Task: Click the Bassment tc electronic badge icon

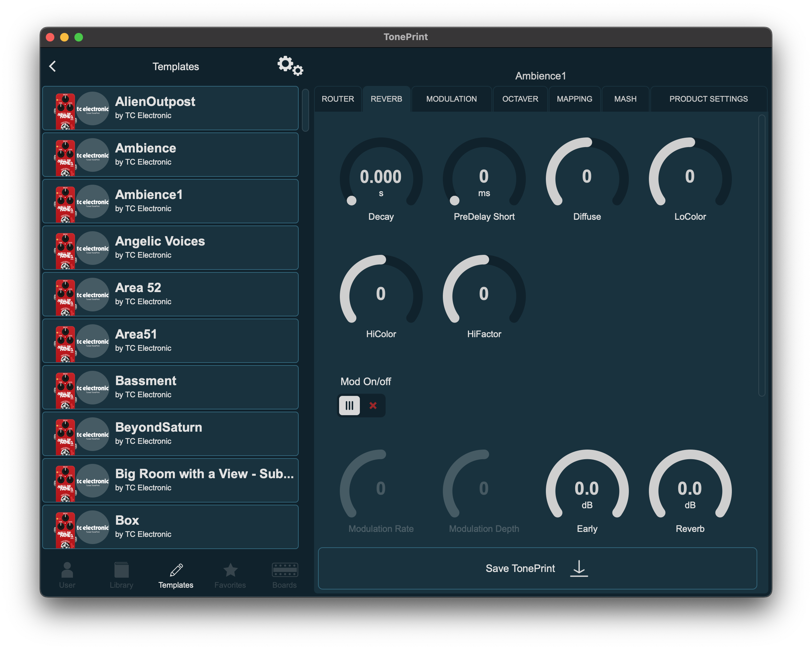Action: [x=93, y=388]
